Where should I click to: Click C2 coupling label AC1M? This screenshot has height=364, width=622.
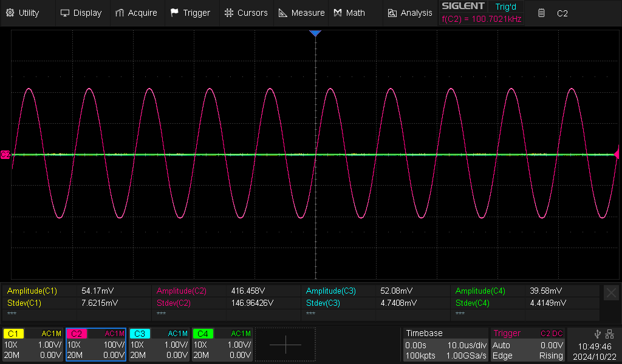[114, 334]
